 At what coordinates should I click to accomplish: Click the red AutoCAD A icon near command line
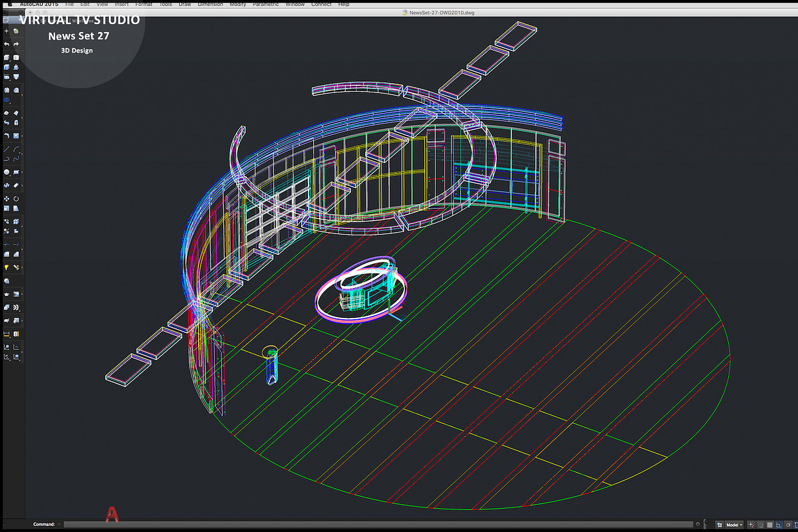[112, 513]
